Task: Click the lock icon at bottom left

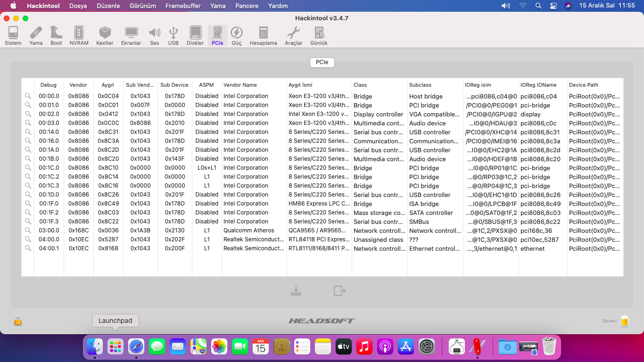Action: (18, 321)
